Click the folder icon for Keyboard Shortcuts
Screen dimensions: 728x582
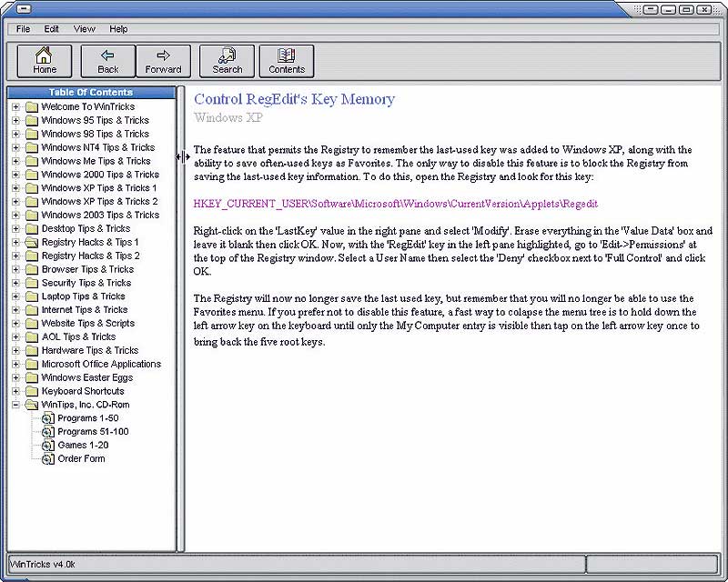pyautogui.click(x=32, y=391)
